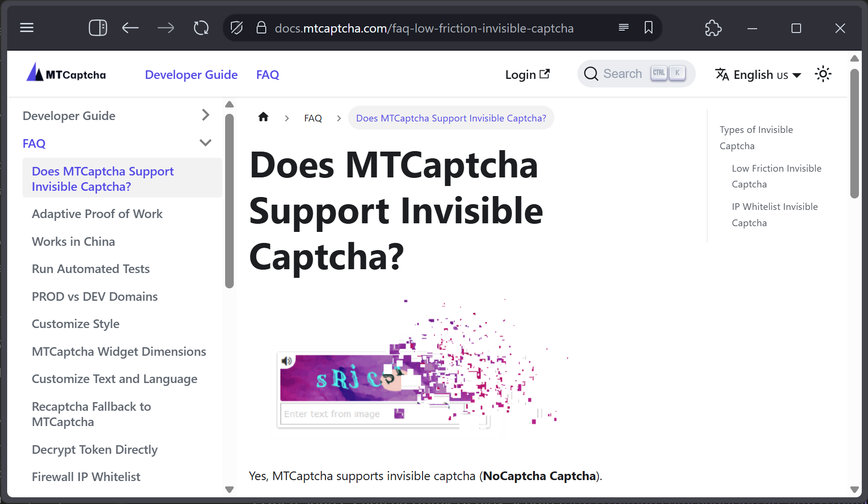Image resolution: width=868 pixels, height=504 pixels.
Task: Open Developer Guide sidebar category
Action: (69, 116)
